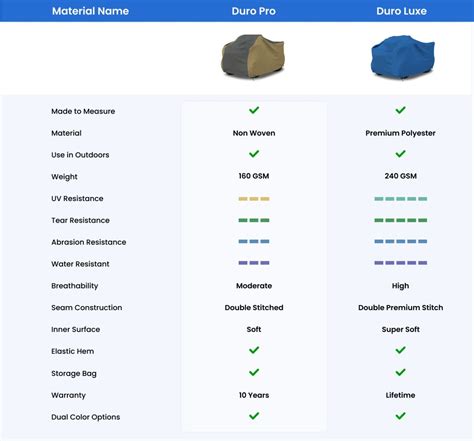Click the 'Seam Construction' row label
Screen dimensions: 474x441
[x=87, y=308]
